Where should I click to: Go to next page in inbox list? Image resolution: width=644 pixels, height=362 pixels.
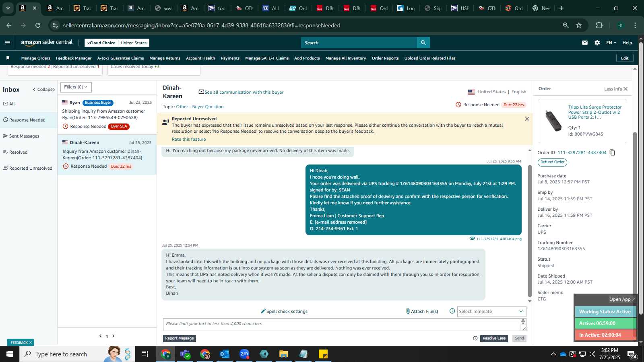click(114, 336)
